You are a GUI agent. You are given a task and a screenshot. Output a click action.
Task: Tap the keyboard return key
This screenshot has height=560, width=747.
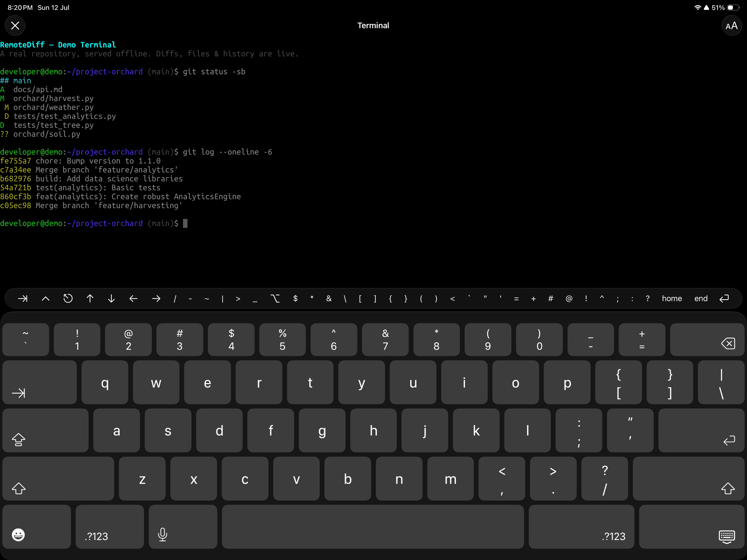[x=701, y=430]
